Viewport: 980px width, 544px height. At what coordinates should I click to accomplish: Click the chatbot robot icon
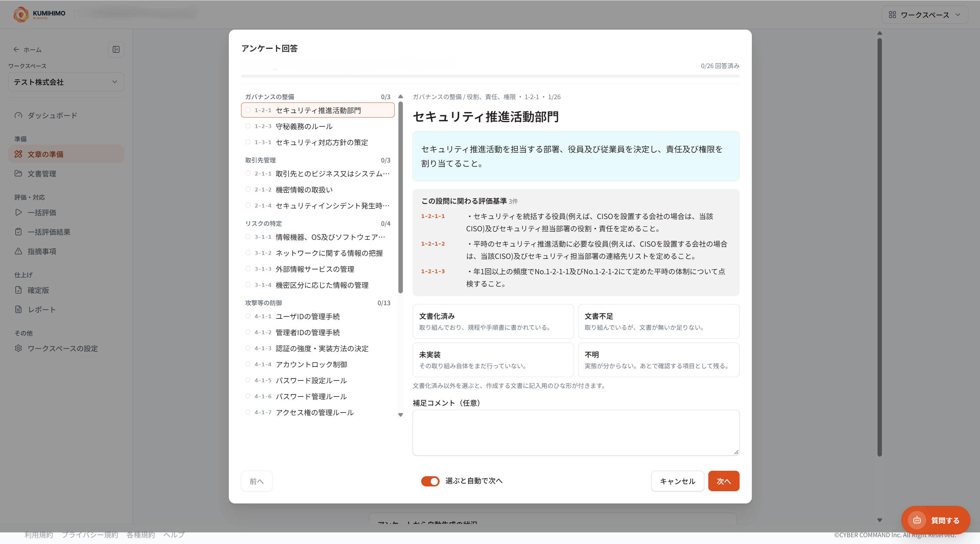[917, 520]
